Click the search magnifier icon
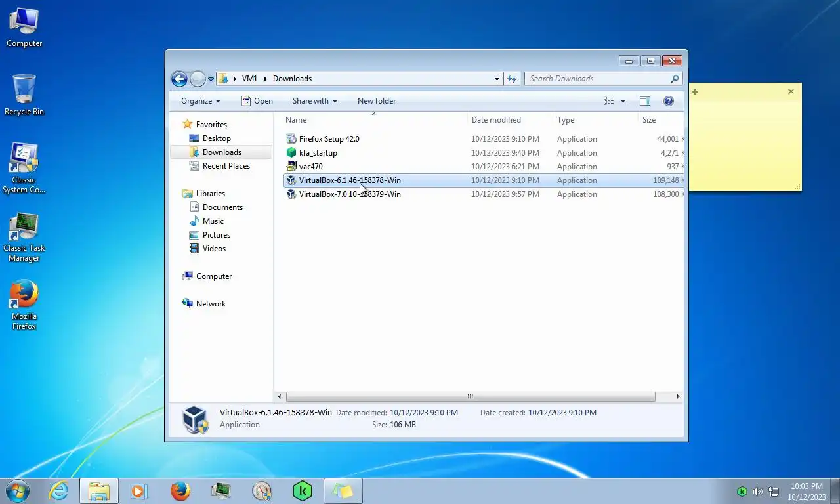Screen dimensions: 840x504 pos(675,79)
